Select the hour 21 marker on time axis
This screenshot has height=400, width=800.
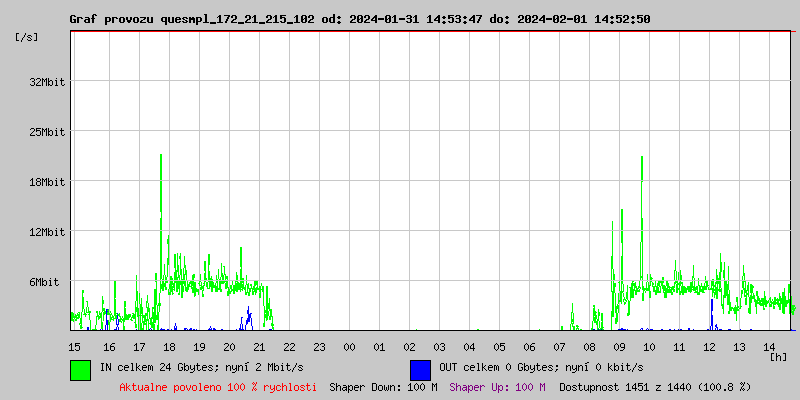pos(259,346)
